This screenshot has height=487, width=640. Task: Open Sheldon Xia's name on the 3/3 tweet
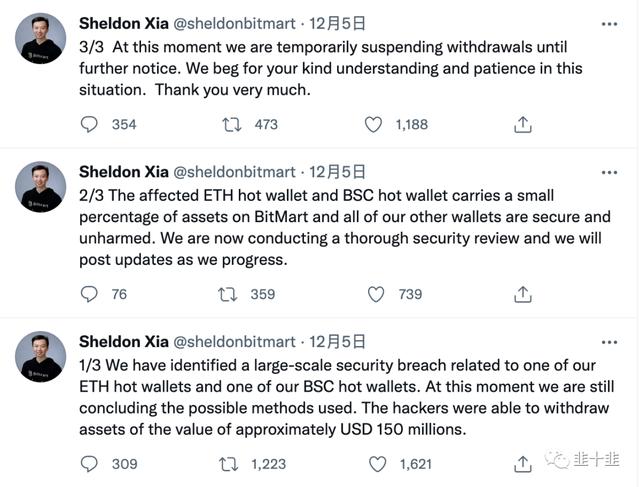click(124, 22)
